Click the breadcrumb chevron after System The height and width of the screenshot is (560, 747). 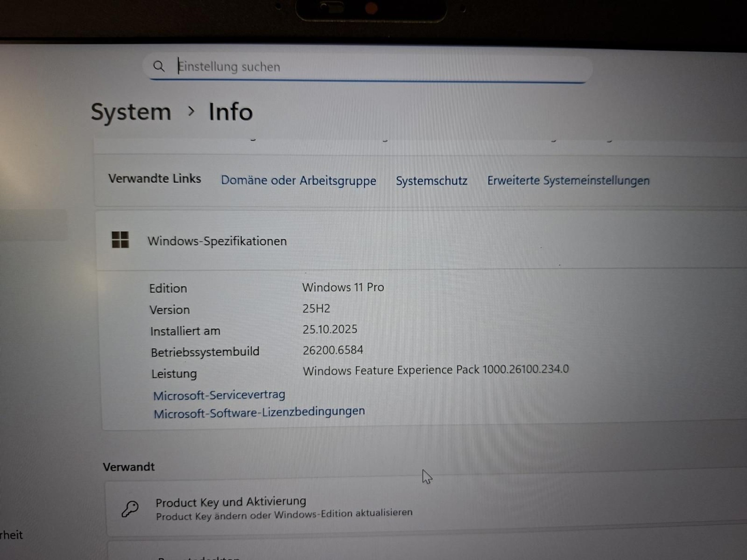[x=191, y=111]
